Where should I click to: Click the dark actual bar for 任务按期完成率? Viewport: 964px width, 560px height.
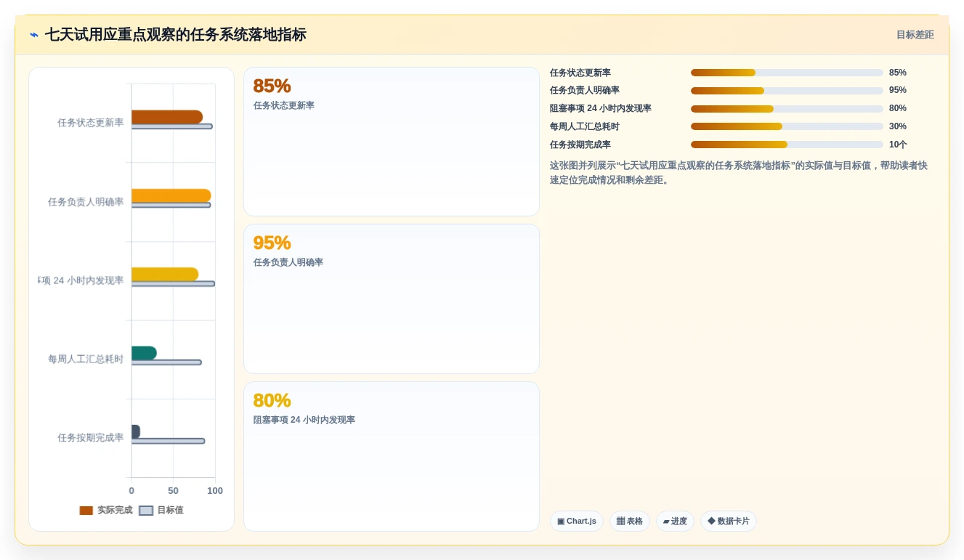coord(135,431)
